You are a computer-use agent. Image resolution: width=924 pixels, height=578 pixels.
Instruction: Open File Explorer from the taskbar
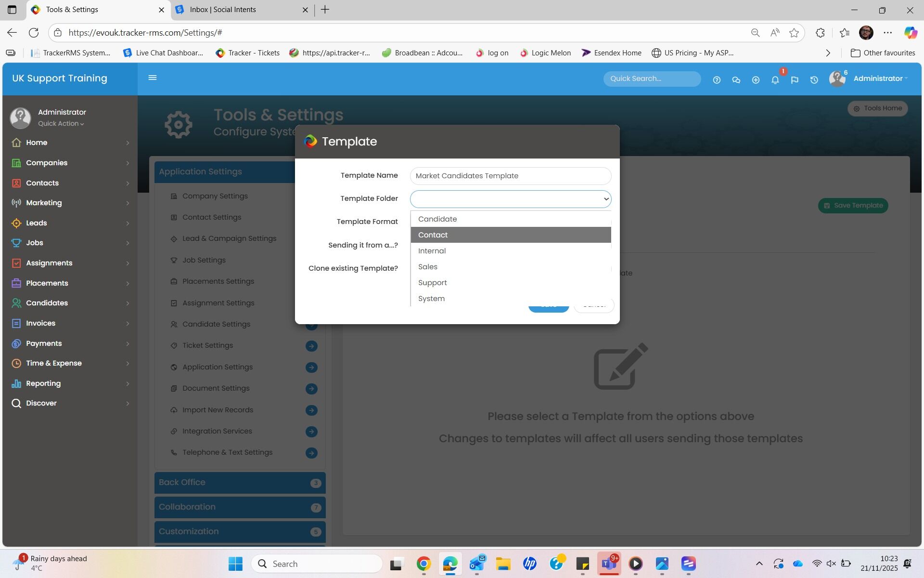click(x=503, y=564)
